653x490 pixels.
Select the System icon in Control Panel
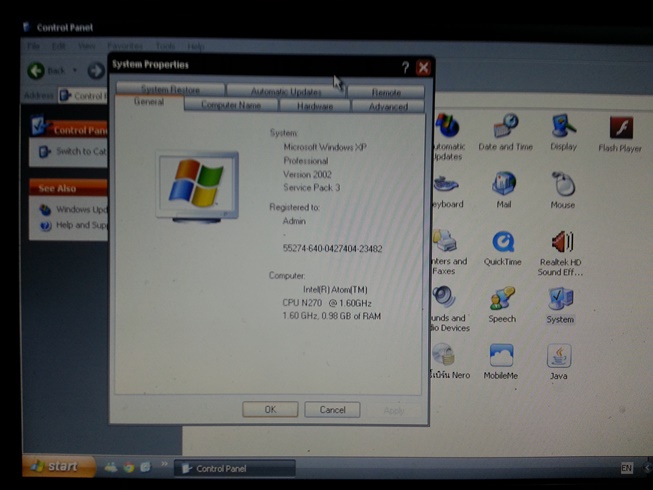point(560,300)
